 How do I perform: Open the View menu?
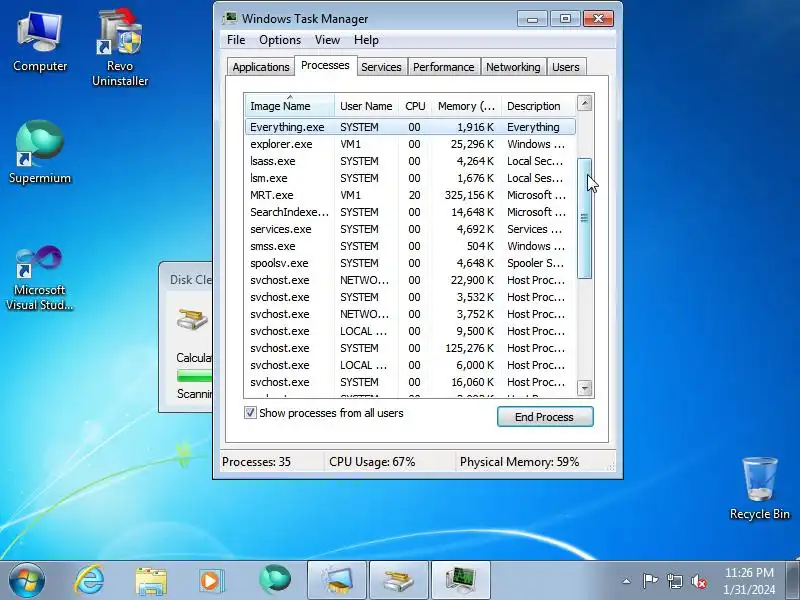327,40
